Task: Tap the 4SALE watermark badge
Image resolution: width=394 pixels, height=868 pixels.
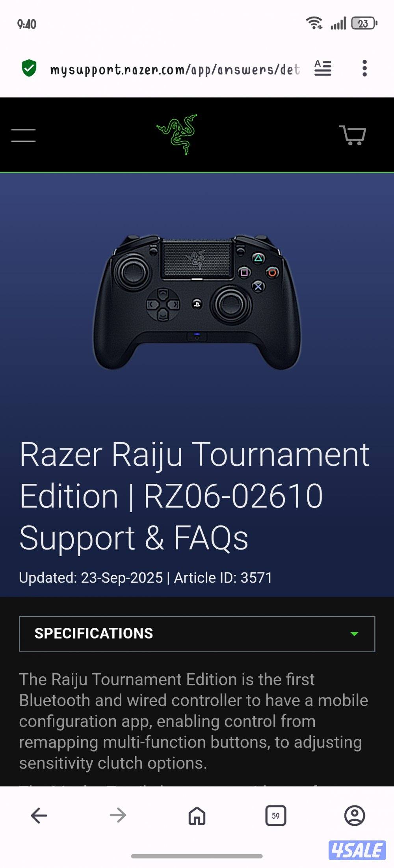Action: tap(357, 851)
